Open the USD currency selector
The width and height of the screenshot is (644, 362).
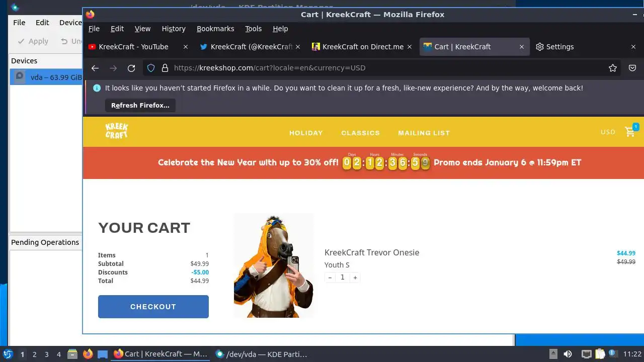click(x=608, y=132)
